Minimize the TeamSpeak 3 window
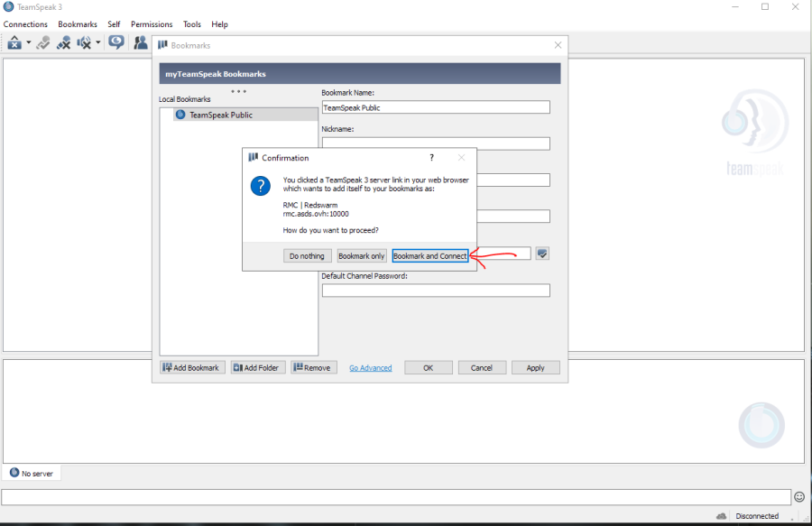 [x=736, y=6]
